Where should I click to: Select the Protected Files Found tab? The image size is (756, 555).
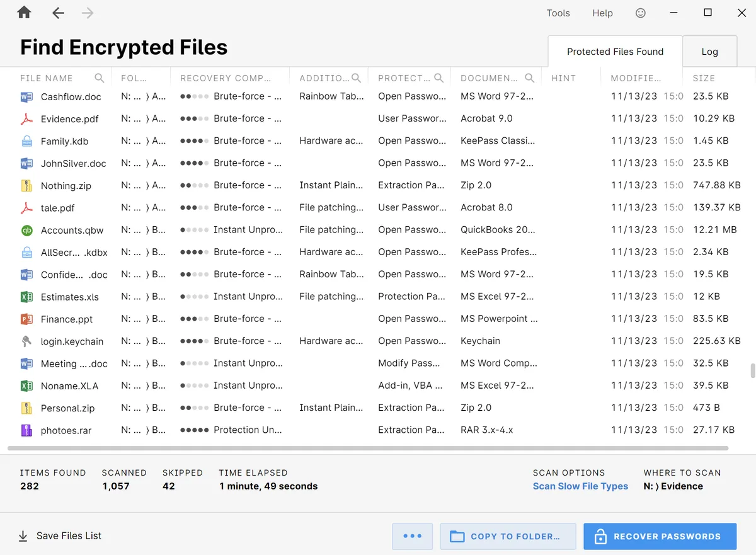pos(615,52)
